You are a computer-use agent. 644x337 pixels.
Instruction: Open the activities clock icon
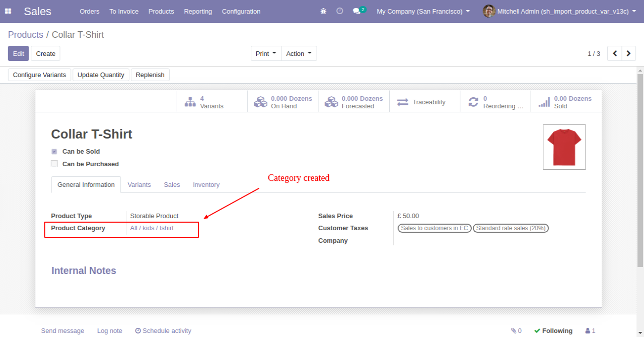tap(340, 11)
